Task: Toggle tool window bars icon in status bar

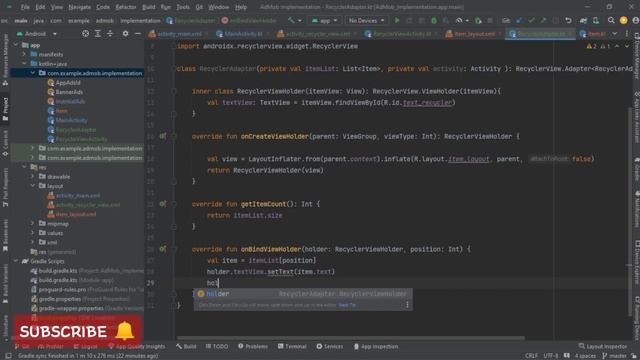Action: pyautogui.click(x=8, y=356)
